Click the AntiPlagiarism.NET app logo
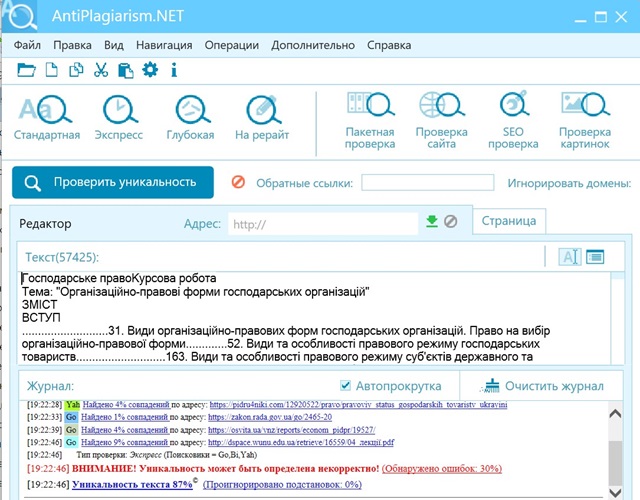The image size is (640, 500). pos(20,16)
